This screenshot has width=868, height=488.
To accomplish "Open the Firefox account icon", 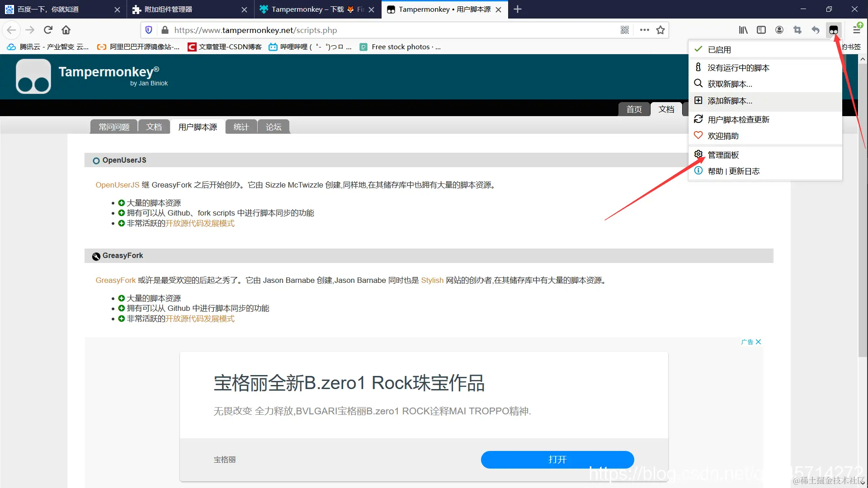I will (779, 30).
